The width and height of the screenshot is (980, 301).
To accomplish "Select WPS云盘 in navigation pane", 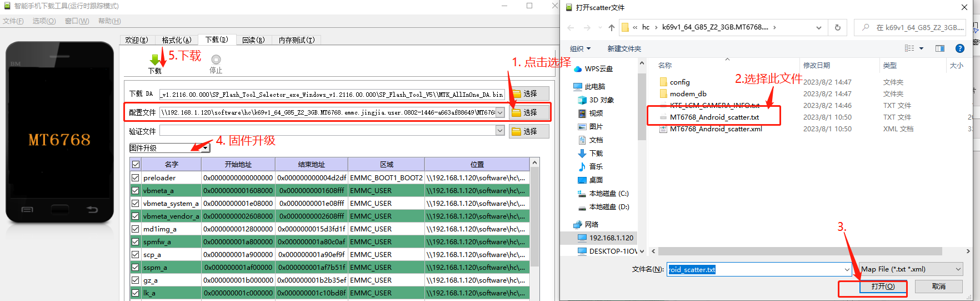I will pyautogui.click(x=598, y=69).
